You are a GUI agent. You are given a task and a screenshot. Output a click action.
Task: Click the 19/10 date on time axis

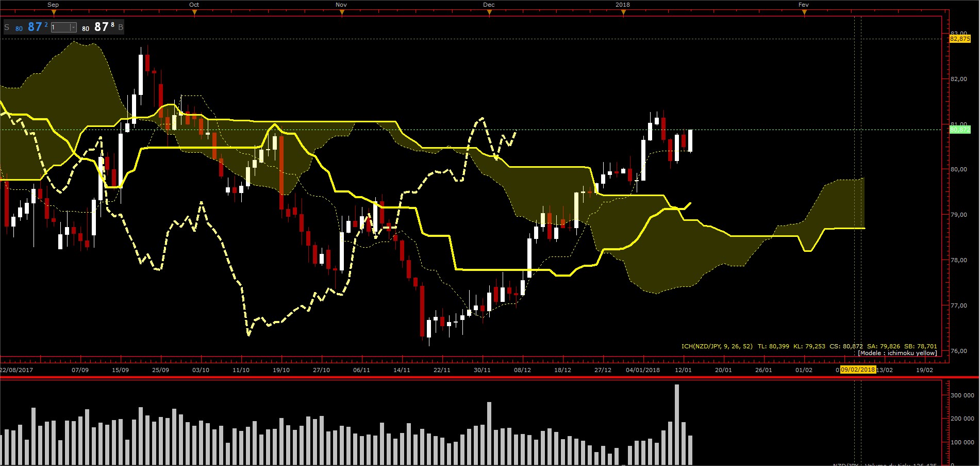(x=281, y=370)
